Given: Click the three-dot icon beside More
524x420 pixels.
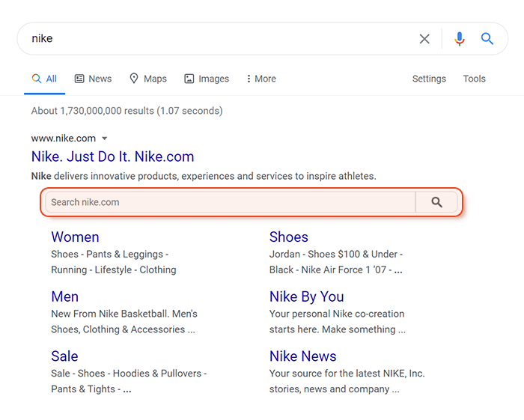Looking at the screenshot, I should 249,79.
